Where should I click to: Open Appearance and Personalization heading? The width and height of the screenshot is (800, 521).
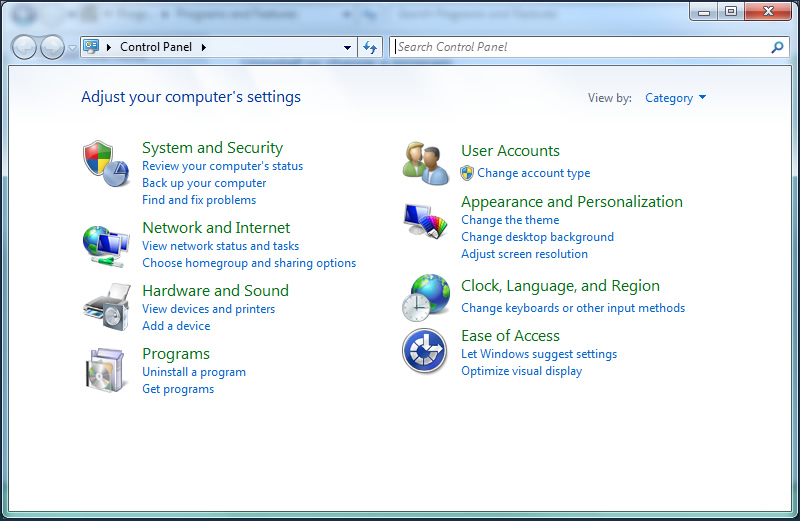(x=572, y=202)
